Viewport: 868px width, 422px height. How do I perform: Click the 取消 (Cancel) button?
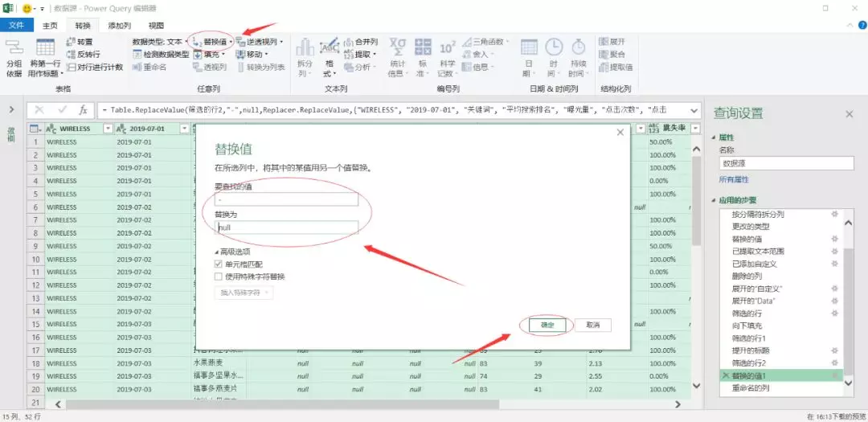coord(593,325)
